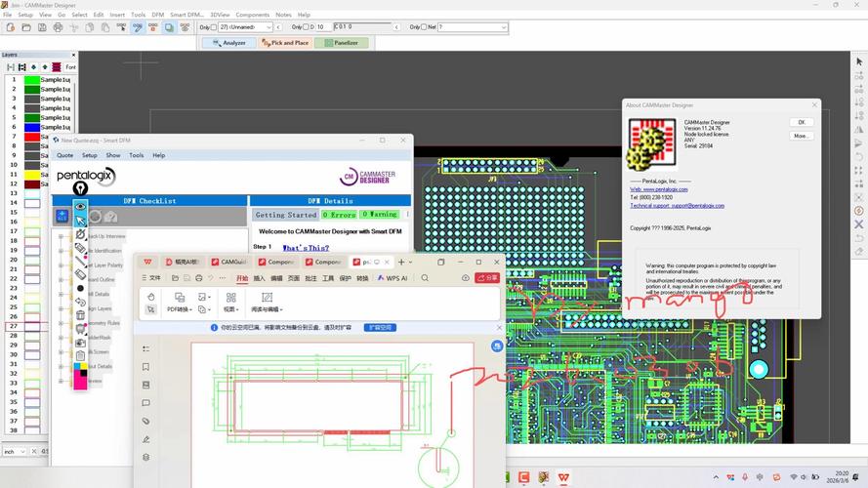Select the bright green swatch of layer 1

pos(32,80)
